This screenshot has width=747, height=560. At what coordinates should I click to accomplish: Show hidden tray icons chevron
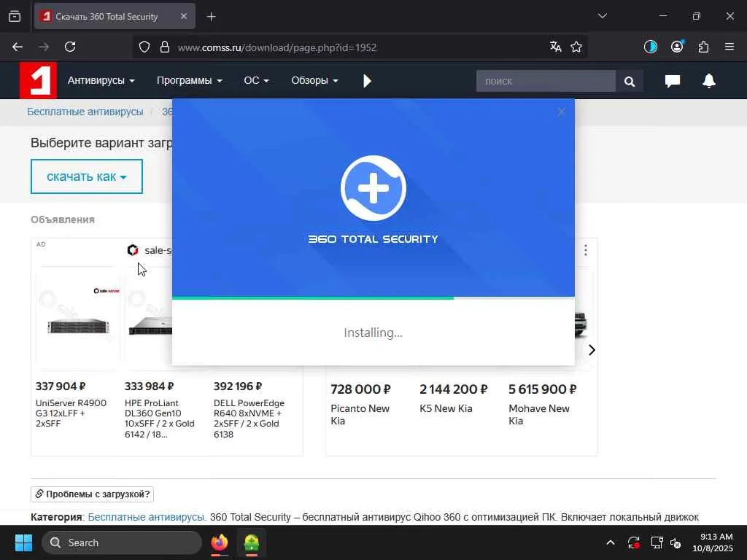tap(611, 542)
